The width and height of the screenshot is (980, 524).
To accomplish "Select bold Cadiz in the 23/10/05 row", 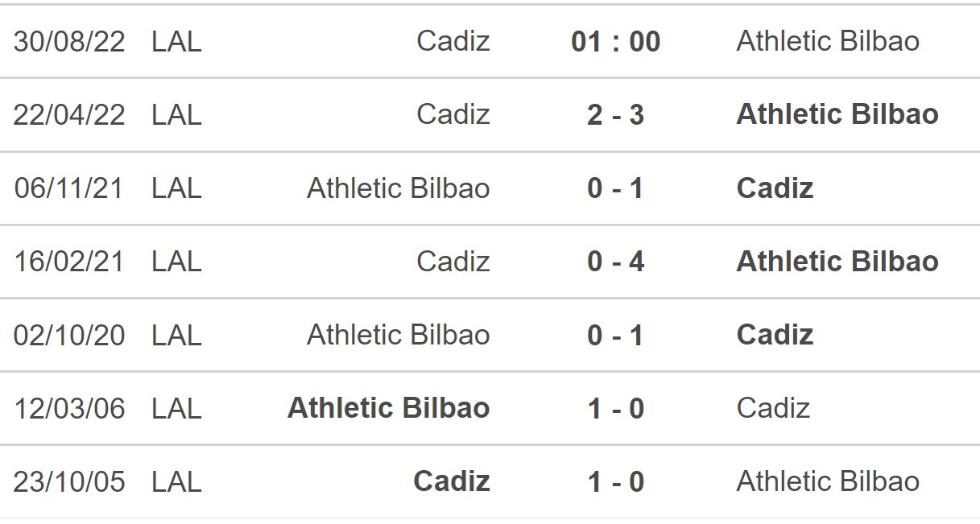I will point(451,481).
